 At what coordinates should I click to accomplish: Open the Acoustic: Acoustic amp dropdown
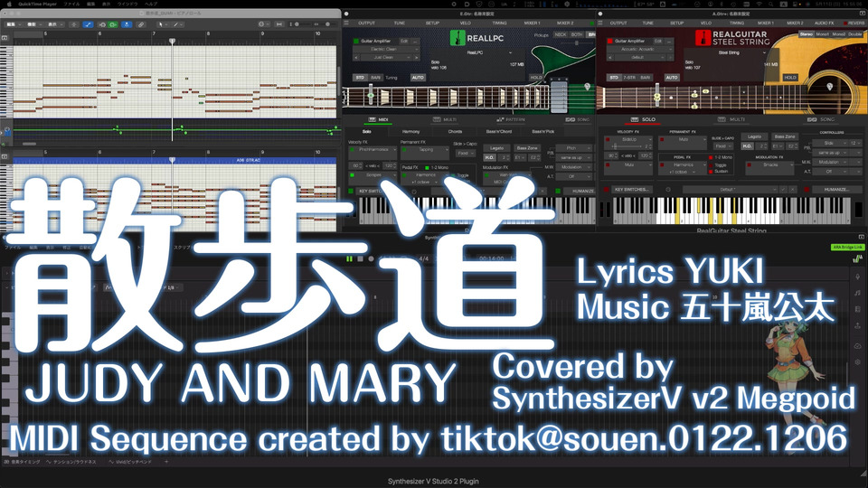click(639, 49)
